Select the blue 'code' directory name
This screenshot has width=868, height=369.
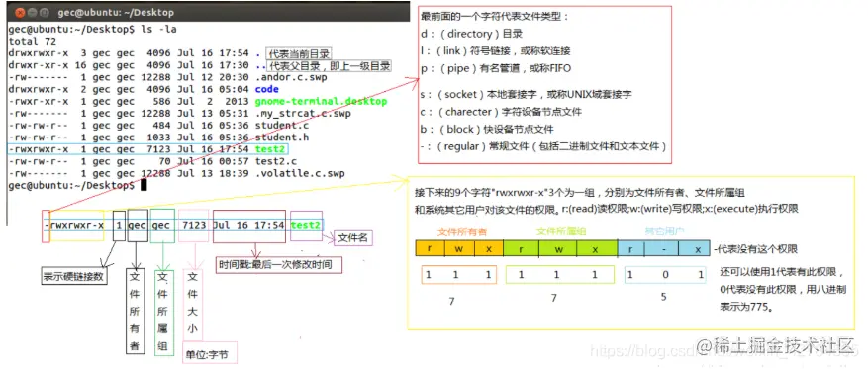(x=267, y=89)
